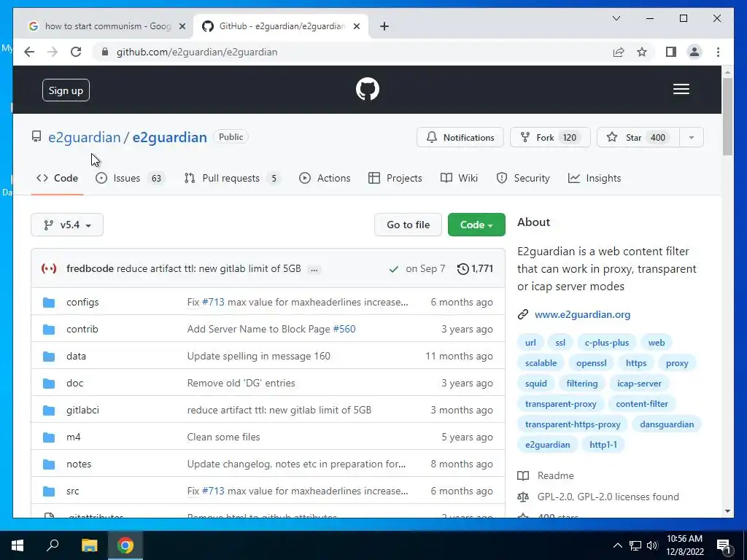
Task: Click the Readme book icon
Action: 523,475
